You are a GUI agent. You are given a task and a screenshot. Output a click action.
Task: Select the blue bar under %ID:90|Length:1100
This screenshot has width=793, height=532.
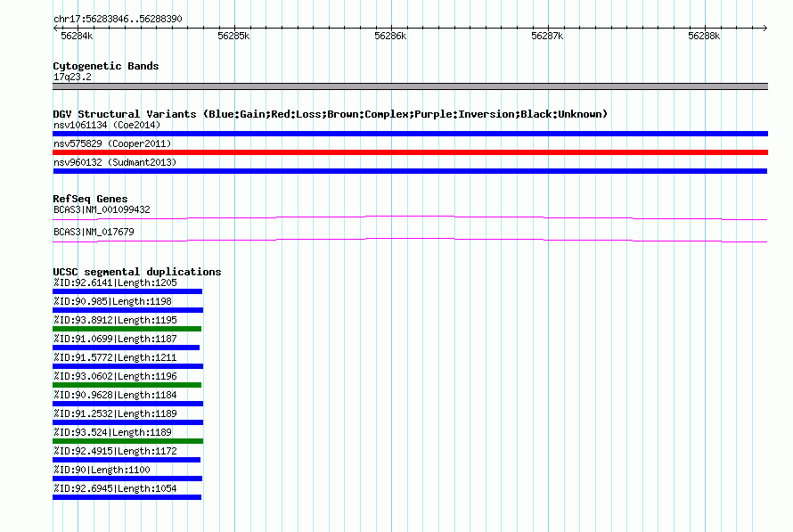[x=127, y=479]
